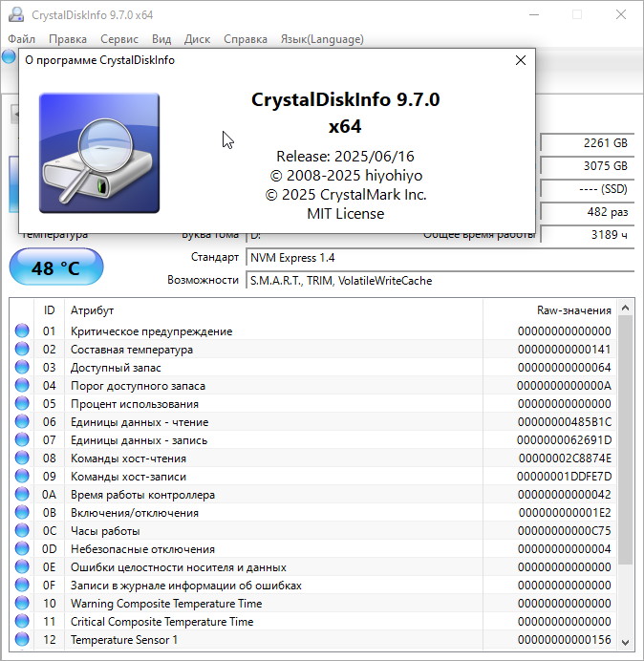Click status orb for Процент использования row

pyautogui.click(x=22, y=403)
